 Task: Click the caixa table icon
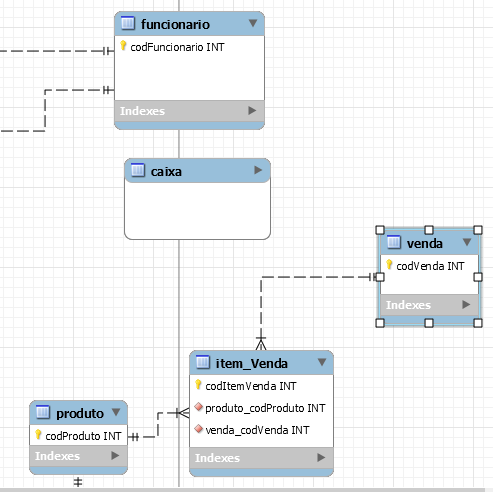coord(138,170)
